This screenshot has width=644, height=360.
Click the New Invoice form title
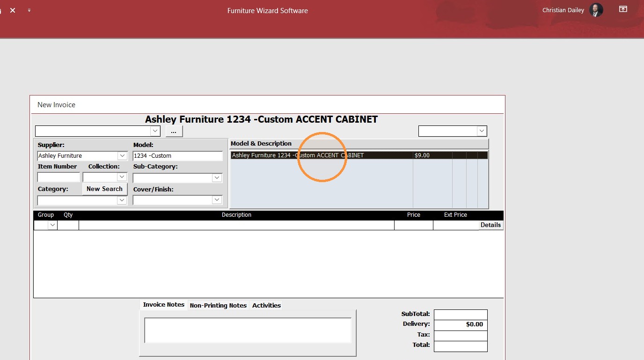click(x=56, y=105)
